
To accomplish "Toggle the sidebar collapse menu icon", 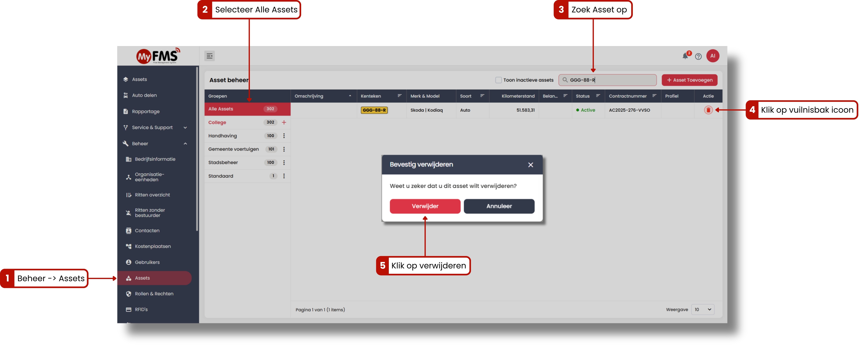I will tap(210, 56).
